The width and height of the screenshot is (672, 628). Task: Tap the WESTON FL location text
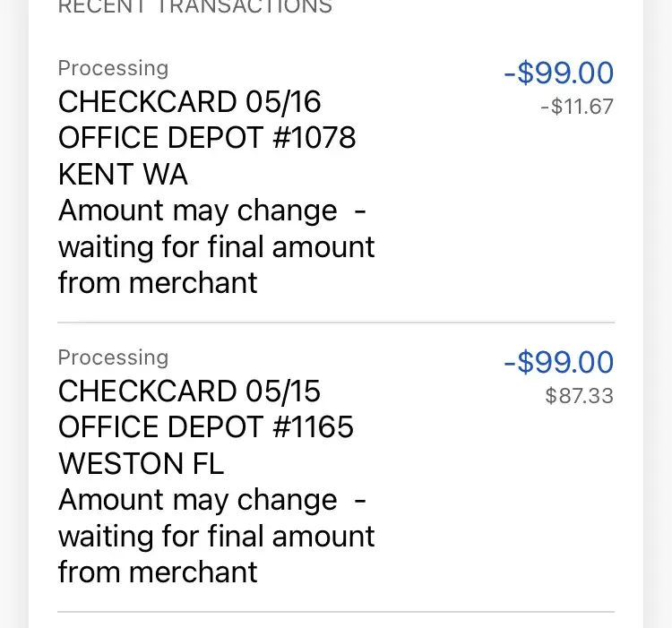(141, 463)
